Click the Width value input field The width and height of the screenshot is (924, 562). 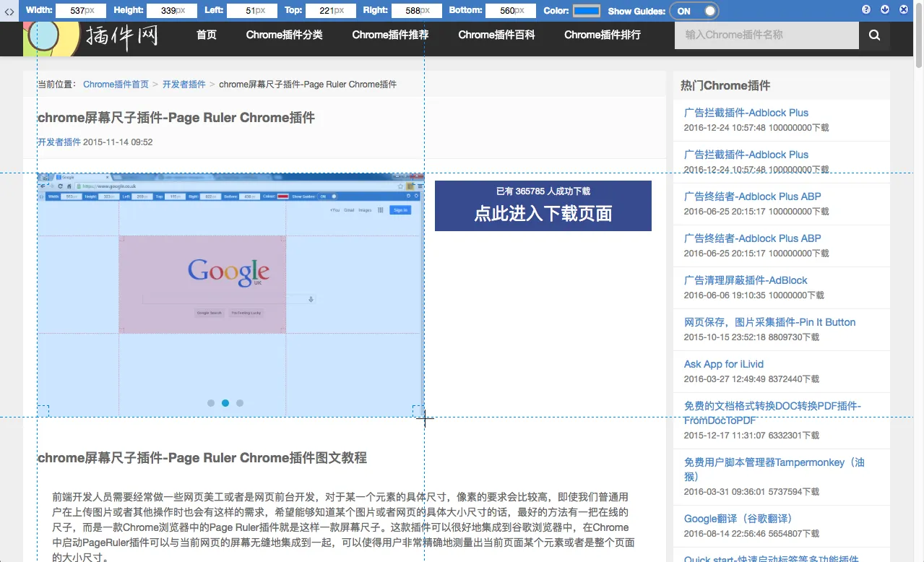click(80, 11)
